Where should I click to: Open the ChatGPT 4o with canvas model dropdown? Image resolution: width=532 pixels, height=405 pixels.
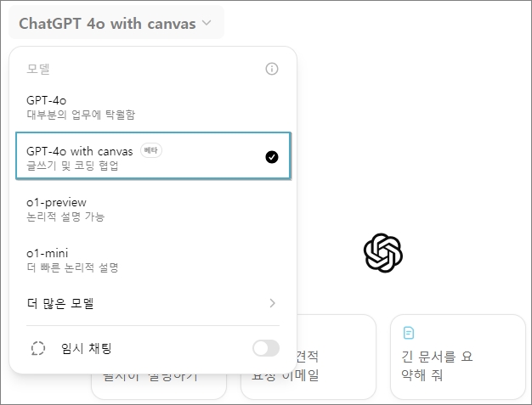[116, 23]
